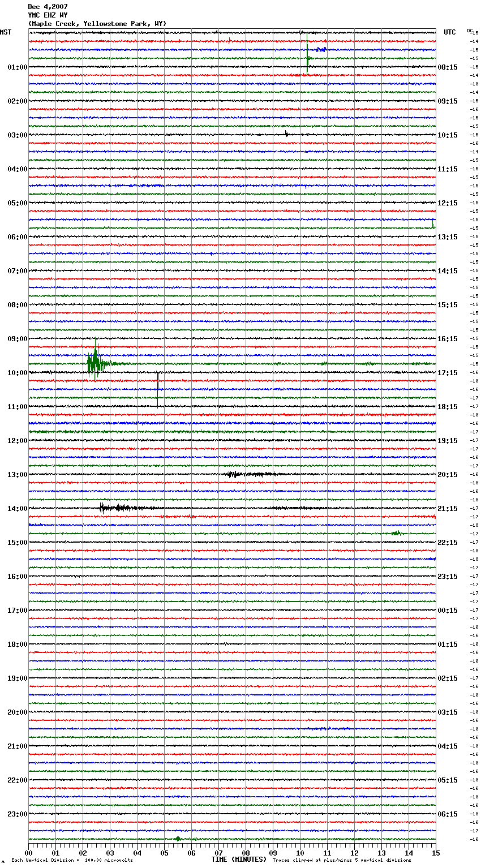Click the date header 'Dec 4,2007'
481x868 pixels.
click(x=48, y=7)
